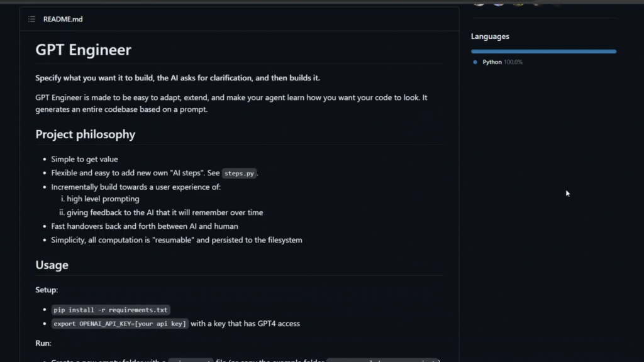Click the 'Fast handovers' bullet text
Screen dimensions: 644x362
point(144,226)
